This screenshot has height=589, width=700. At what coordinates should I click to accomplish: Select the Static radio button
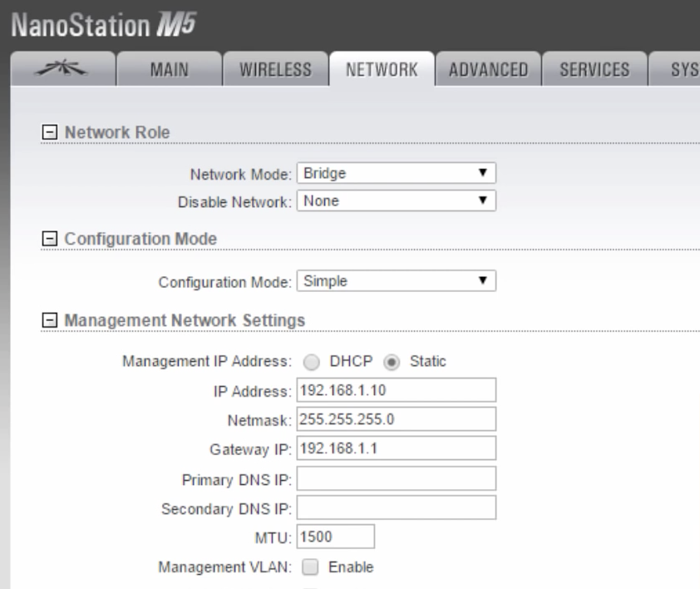(392, 362)
